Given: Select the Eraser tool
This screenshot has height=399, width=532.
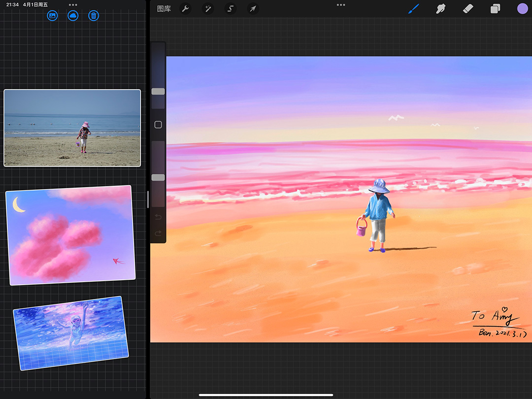Looking at the screenshot, I should (468, 9).
